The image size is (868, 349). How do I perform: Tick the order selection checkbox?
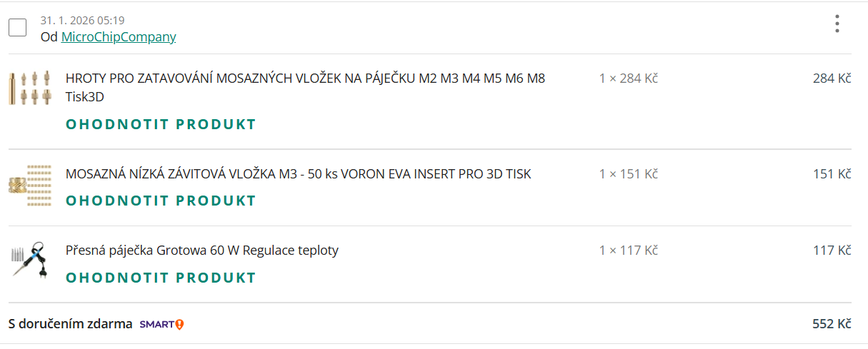pos(17,28)
